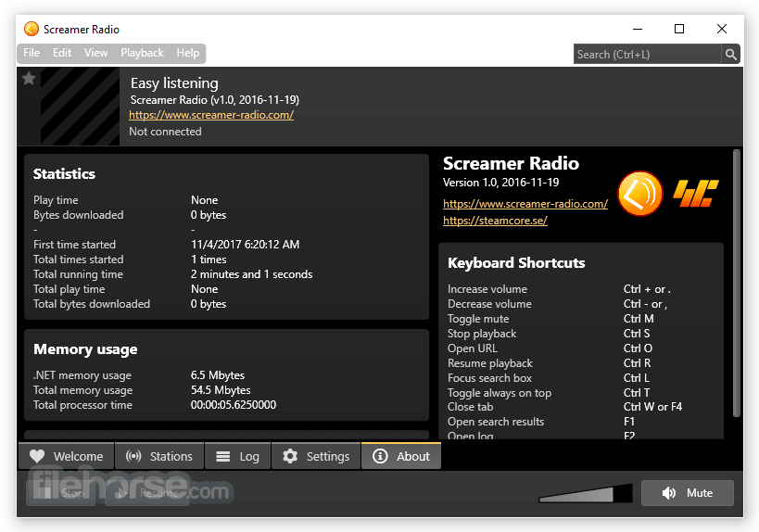
Task: Click the 'Not connected' status text
Action: (165, 132)
